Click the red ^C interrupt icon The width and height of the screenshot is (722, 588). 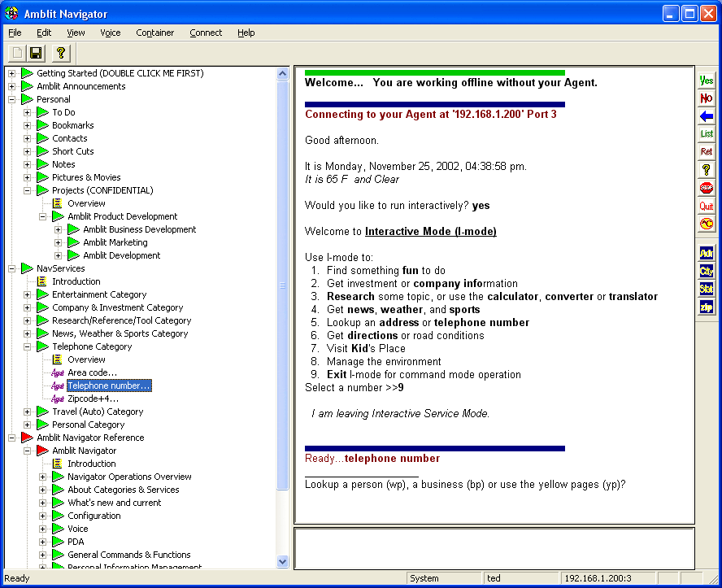pos(707,224)
